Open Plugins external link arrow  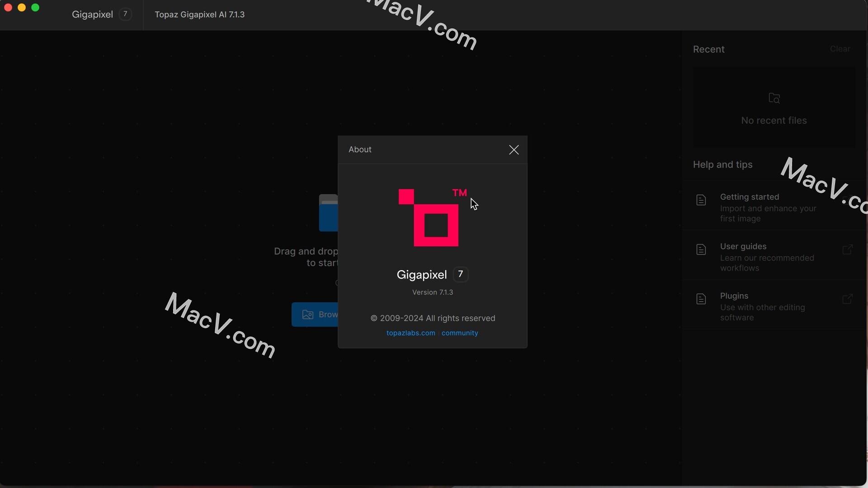pyautogui.click(x=847, y=299)
